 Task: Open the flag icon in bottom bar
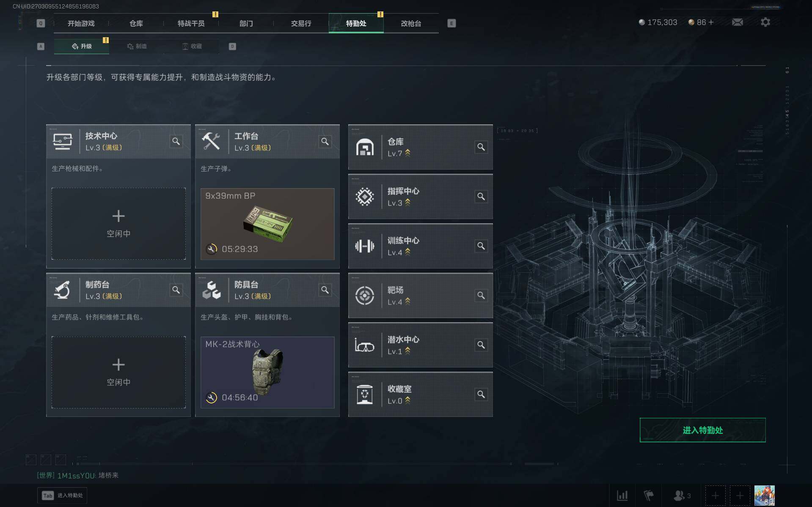[x=649, y=495]
